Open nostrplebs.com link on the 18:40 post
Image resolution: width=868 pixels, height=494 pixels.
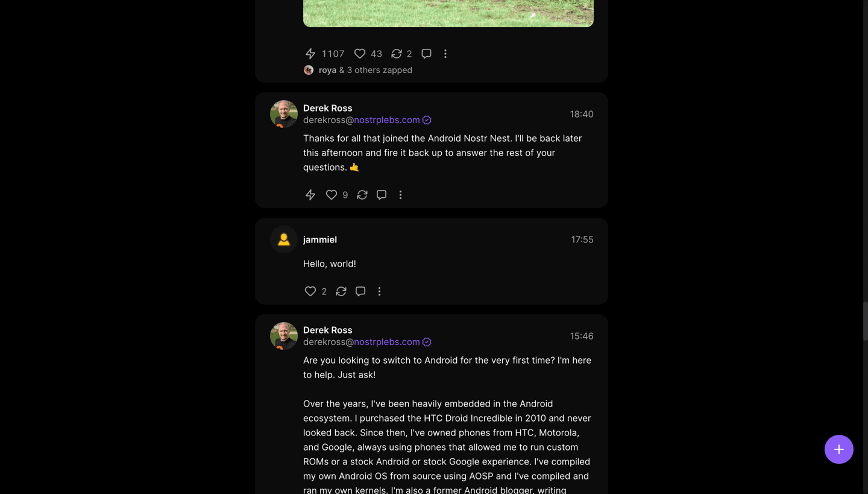pos(386,120)
